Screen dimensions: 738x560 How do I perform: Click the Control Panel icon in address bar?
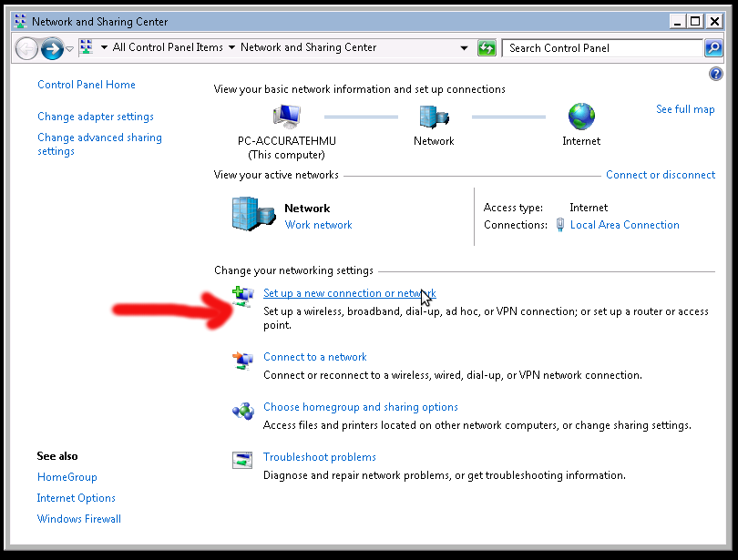(87, 47)
